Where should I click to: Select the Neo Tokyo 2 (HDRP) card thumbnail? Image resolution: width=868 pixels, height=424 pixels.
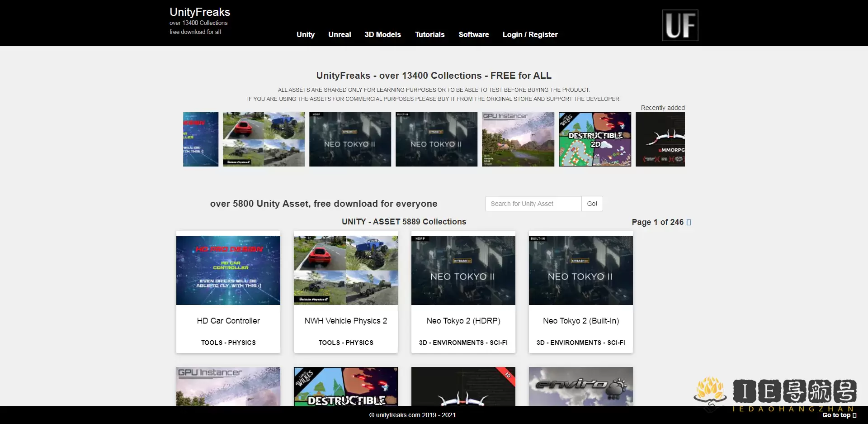(463, 270)
